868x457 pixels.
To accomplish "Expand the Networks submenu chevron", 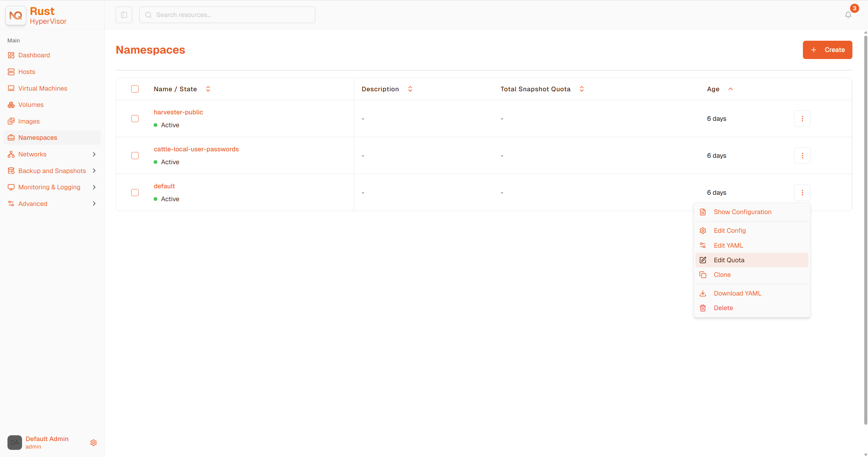I will click(94, 154).
